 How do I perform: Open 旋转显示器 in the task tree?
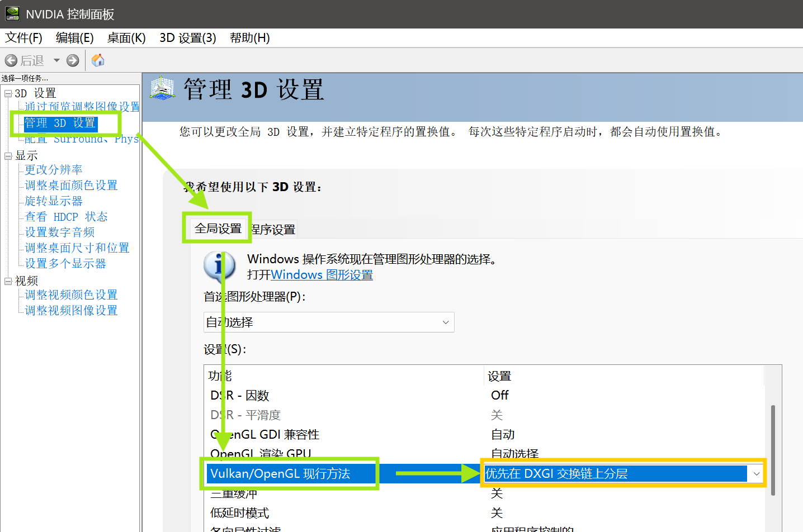54,201
